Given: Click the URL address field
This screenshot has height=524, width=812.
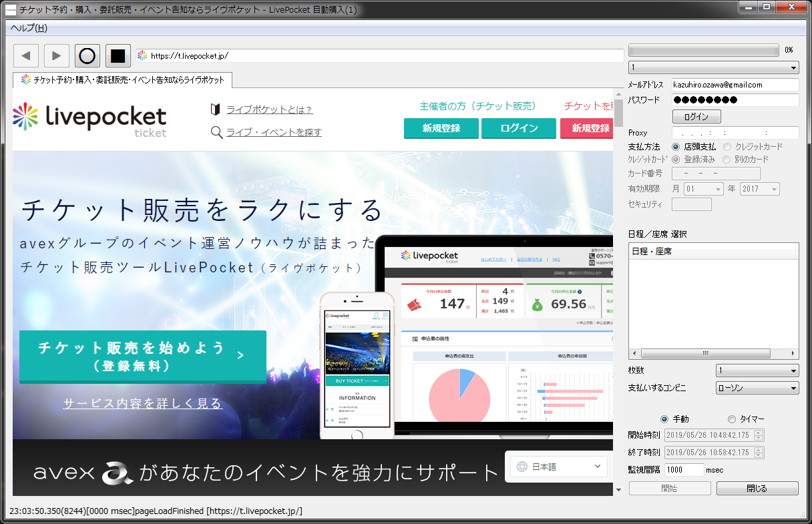Looking at the screenshot, I should [x=381, y=56].
